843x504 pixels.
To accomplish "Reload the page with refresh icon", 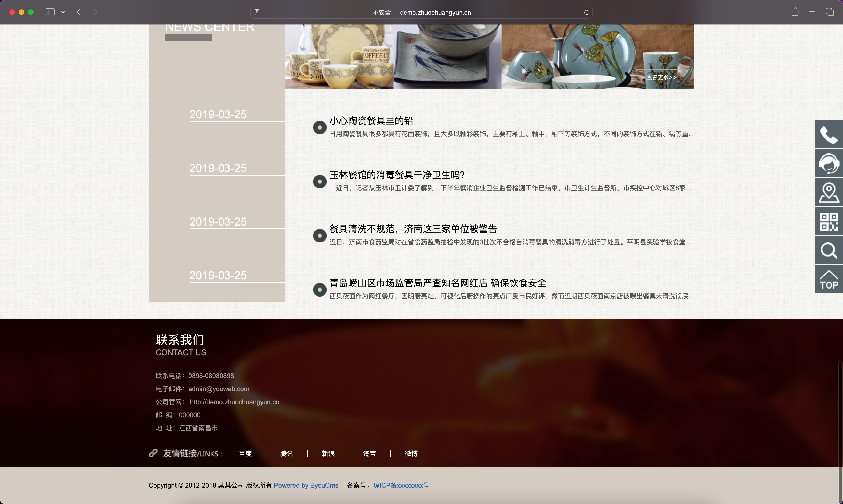I will tap(587, 12).
